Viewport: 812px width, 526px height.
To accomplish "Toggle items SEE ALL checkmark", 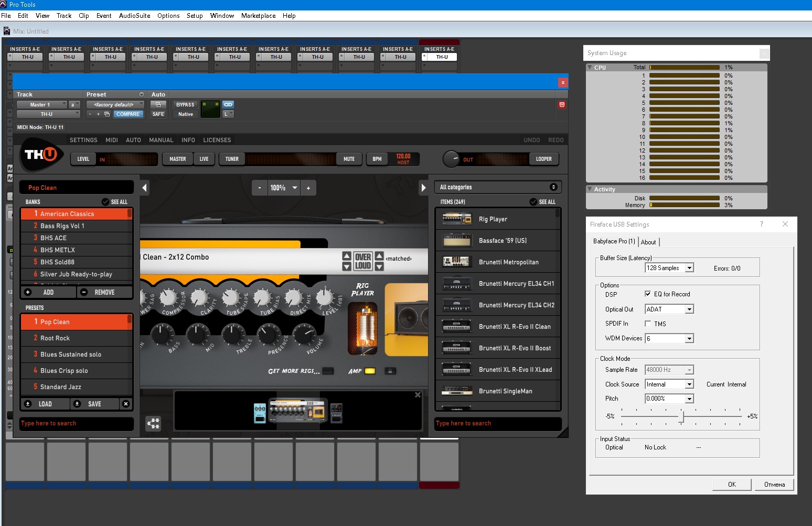I will coord(533,202).
